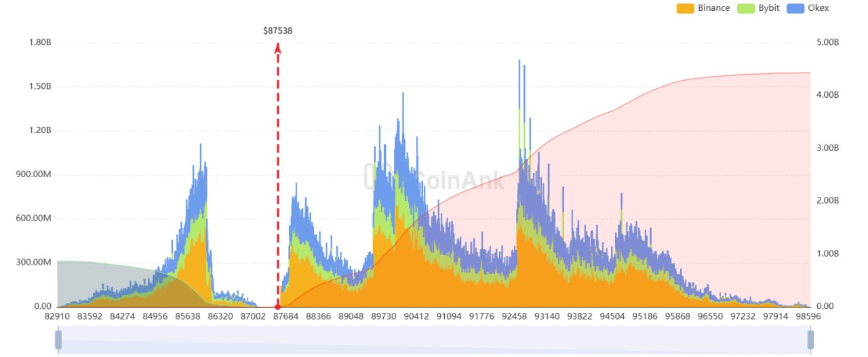The image size is (868, 357).
Task: Click the 83592 x-axis price label
Action: pos(91,316)
